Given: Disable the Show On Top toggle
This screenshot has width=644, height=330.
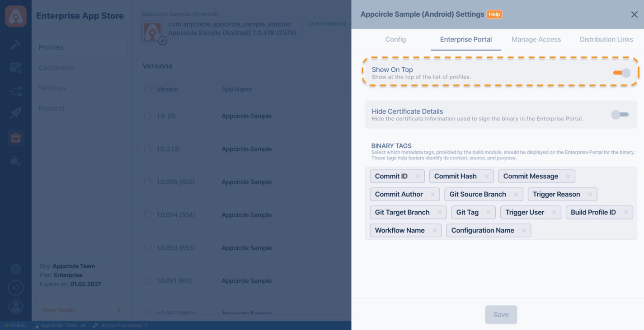Looking at the screenshot, I should tap(621, 72).
